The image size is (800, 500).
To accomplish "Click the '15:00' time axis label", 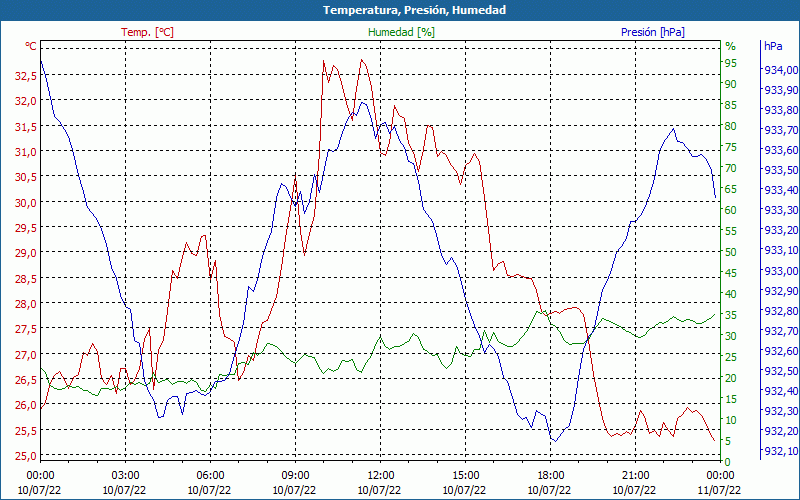I will click(x=465, y=476).
